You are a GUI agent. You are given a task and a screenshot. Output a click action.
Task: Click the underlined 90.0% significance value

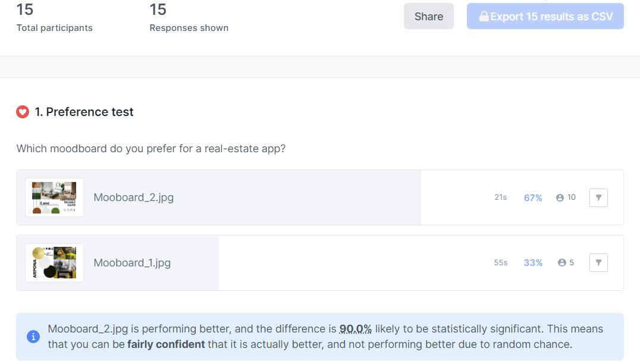pyautogui.click(x=355, y=329)
